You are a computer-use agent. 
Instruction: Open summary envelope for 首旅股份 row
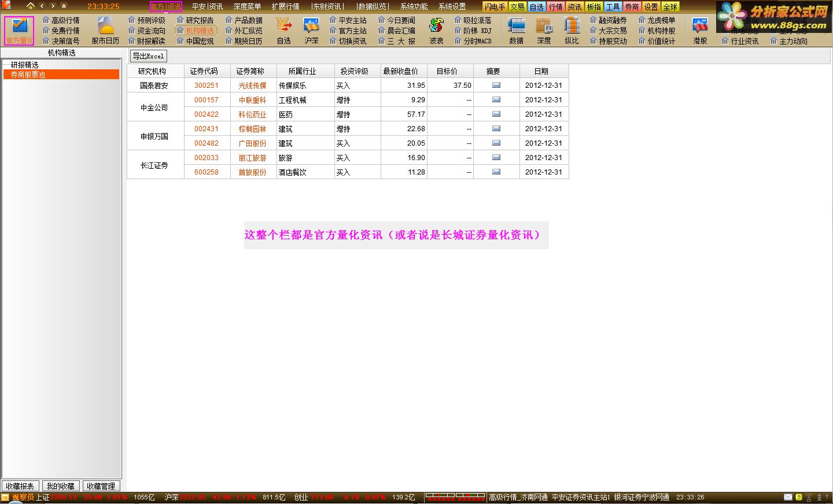coord(496,172)
